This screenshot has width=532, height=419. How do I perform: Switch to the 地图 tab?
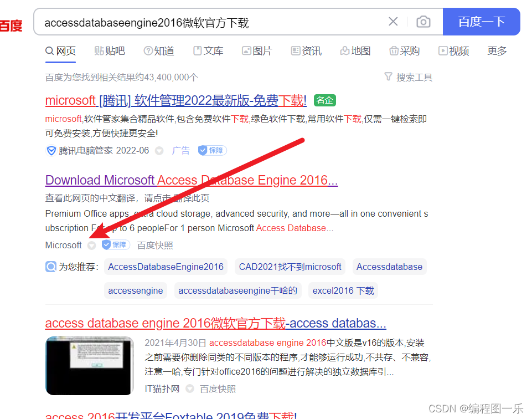355,52
